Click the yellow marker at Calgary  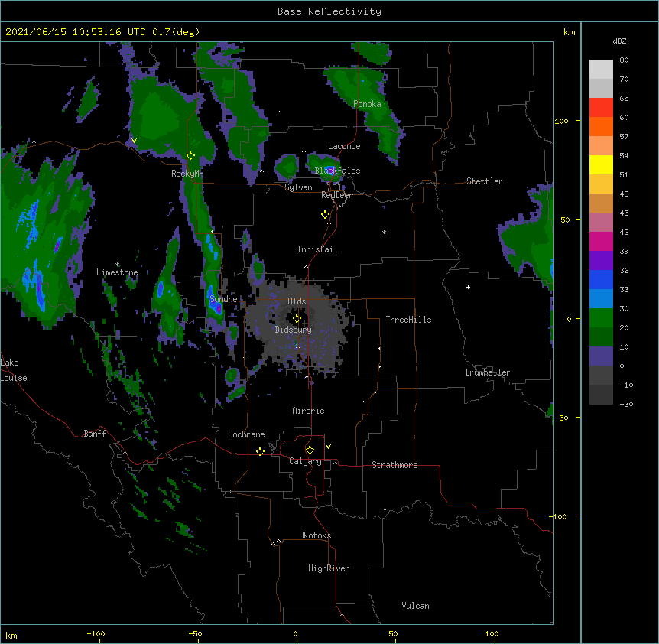pyautogui.click(x=310, y=450)
